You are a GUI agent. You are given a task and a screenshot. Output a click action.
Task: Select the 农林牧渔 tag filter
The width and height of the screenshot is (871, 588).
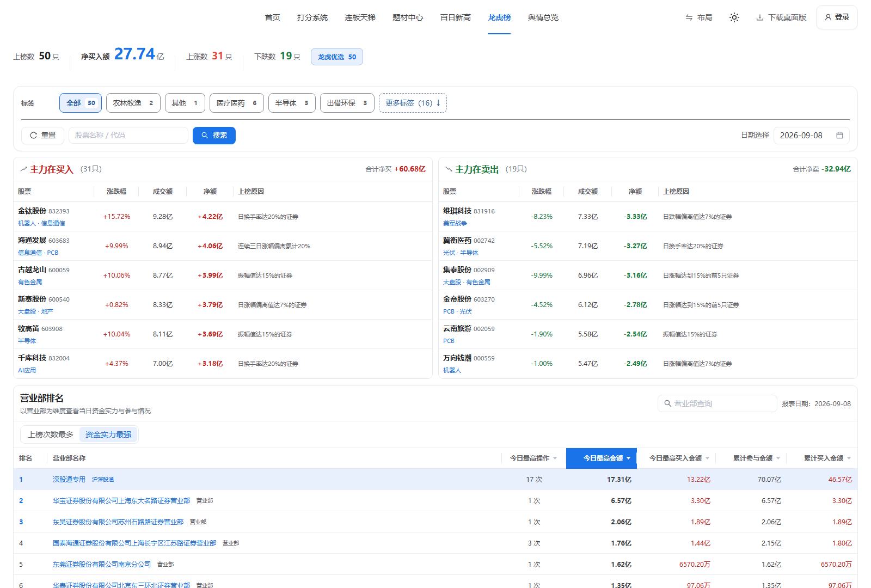pos(133,103)
